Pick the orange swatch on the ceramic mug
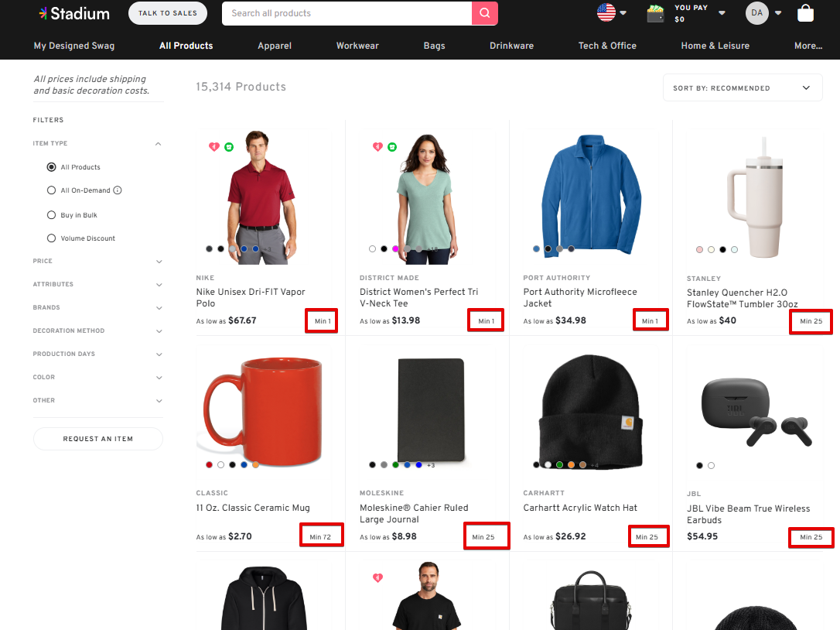840x630 pixels. [x=255, y=465]
